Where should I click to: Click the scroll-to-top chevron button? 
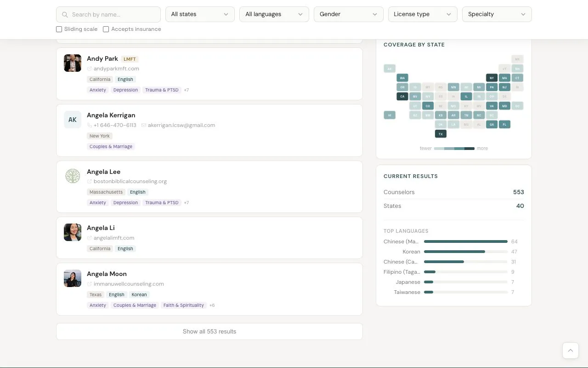click(x=571, y=350)
